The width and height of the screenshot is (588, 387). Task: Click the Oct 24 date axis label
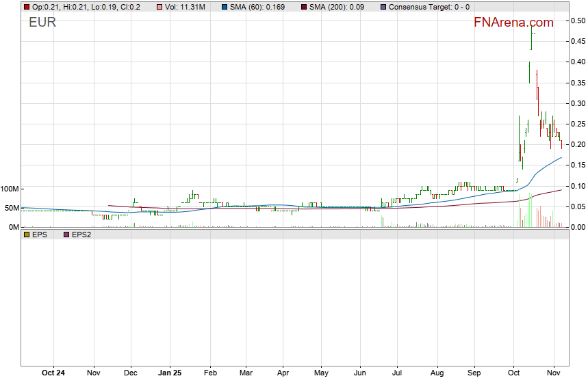[x=53, y=373]
